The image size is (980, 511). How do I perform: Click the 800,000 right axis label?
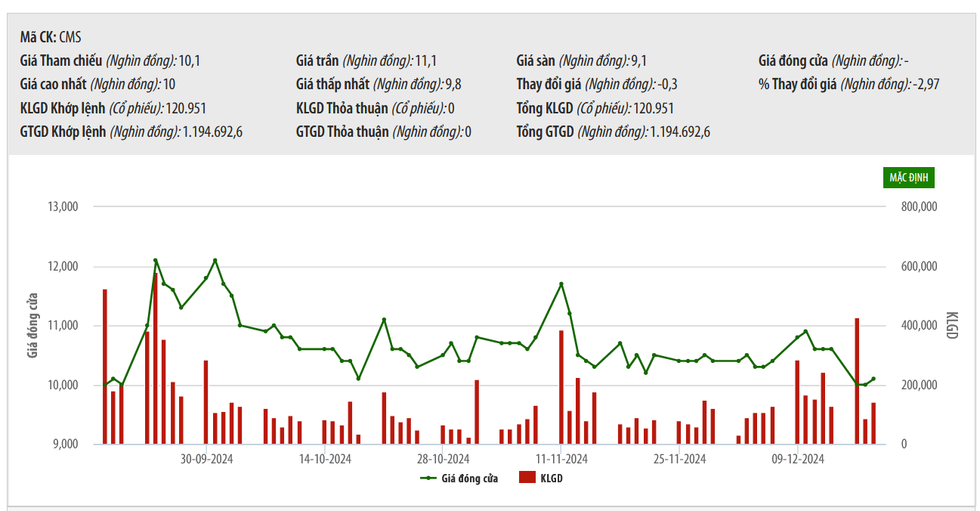[919, 206]
